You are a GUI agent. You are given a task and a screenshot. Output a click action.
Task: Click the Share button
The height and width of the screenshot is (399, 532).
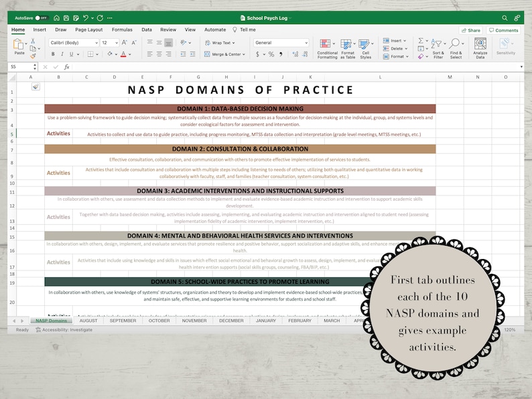tap(471, 30)
